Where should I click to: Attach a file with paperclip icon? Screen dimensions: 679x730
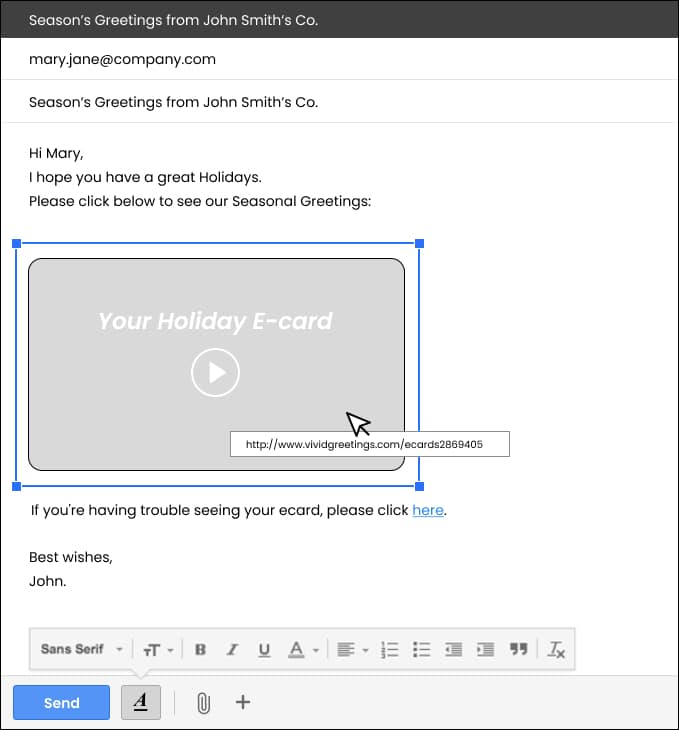coord(203,703)
